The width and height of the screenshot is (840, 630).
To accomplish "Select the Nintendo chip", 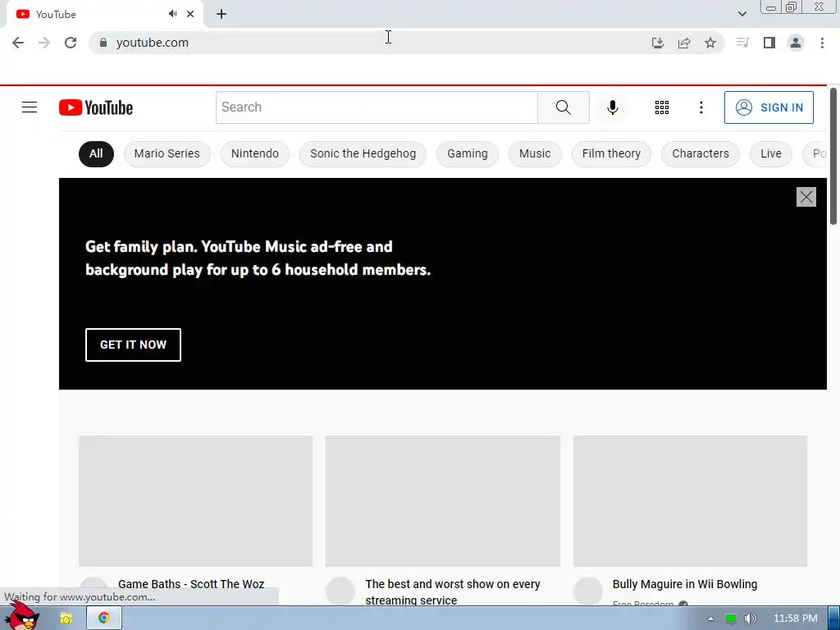I will 255,153.
